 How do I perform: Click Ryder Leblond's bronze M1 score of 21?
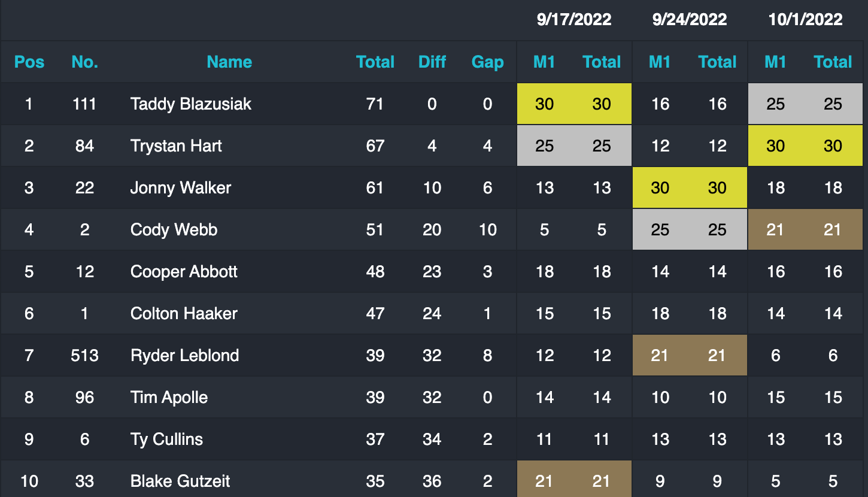click(x=660, y=355)
